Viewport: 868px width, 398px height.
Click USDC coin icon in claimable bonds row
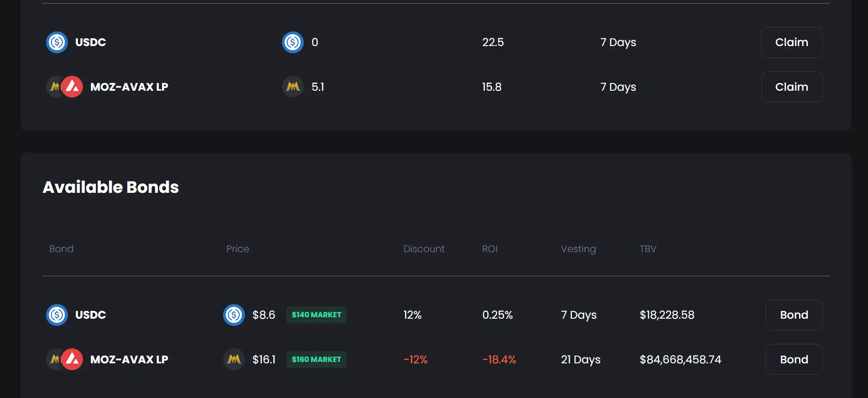pos(57,42)
